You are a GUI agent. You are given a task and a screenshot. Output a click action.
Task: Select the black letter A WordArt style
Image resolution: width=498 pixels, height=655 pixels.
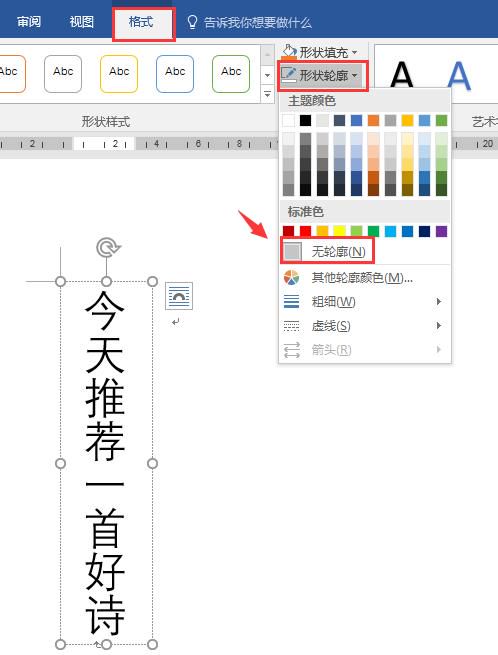coord(401,75)
